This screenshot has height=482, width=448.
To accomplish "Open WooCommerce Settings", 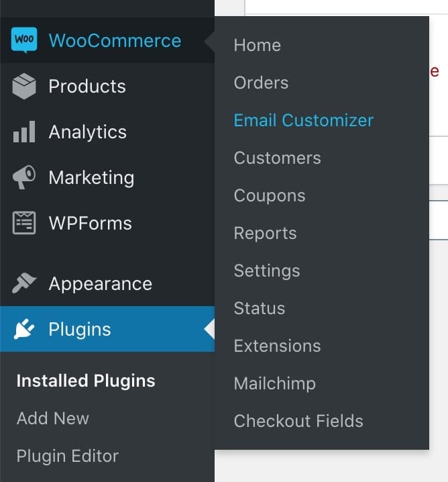I will coord(267,271).
